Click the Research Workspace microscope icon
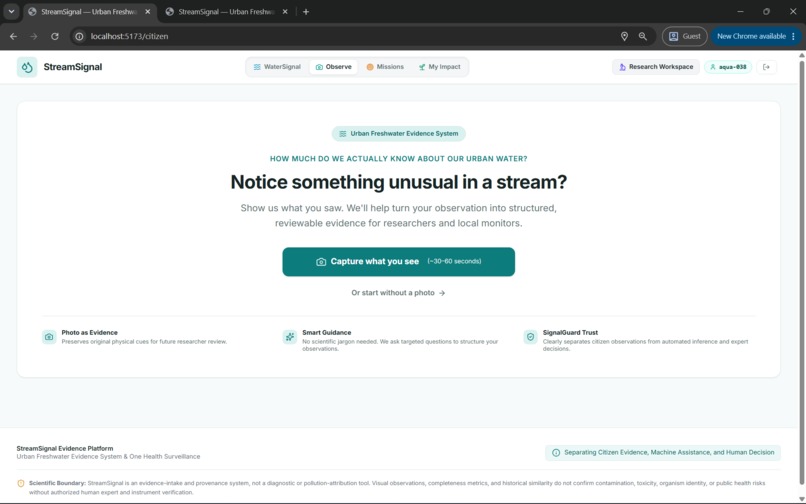806x504 pixels. click(x=622, y=67)
